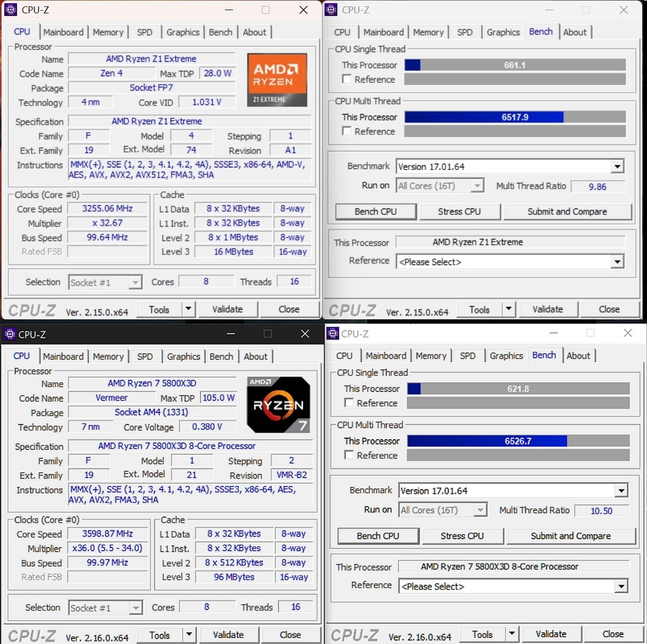Enable multi thread Reference checkbox in Z1 Extreme Bench window

(347, 131)
